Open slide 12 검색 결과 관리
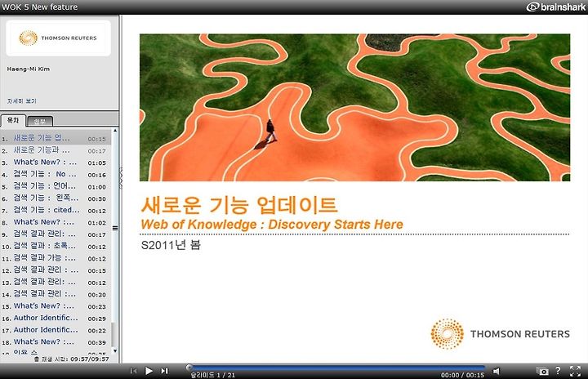 [x=56, y=270]
